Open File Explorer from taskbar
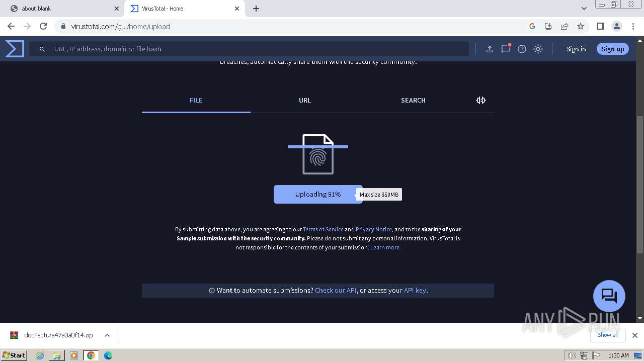This screenshot has height=362, width=644. (x=57, y=355)
